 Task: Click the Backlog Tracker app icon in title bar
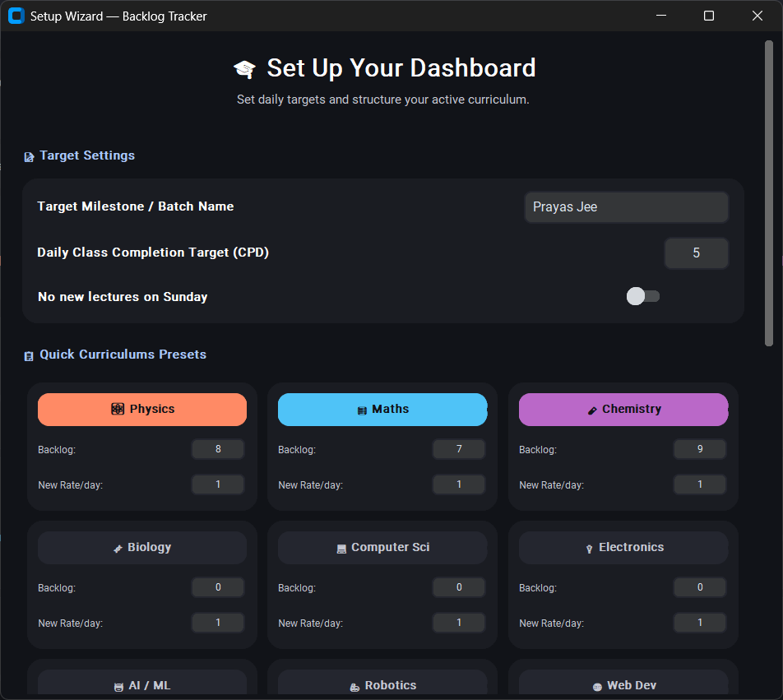tap(16, 16)
